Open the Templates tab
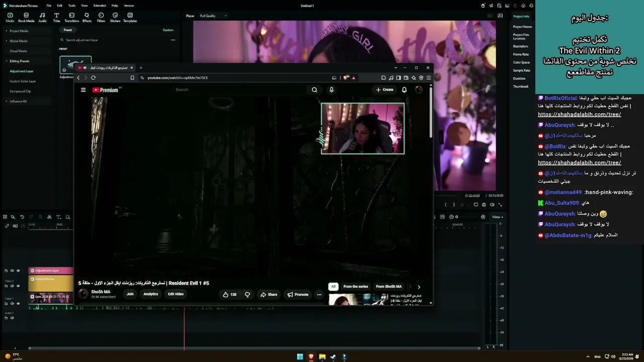Image resolution: width=644 pixels, height=362 pixels. click(130, 18)
